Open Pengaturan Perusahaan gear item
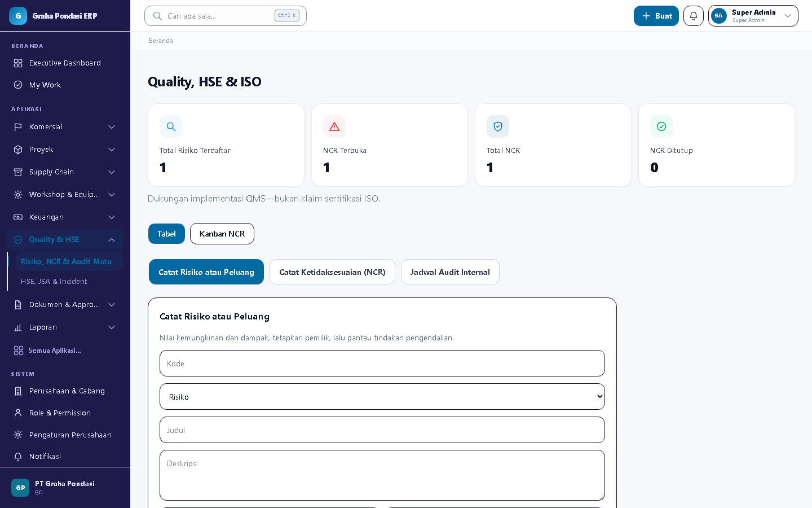 (65, 435)
